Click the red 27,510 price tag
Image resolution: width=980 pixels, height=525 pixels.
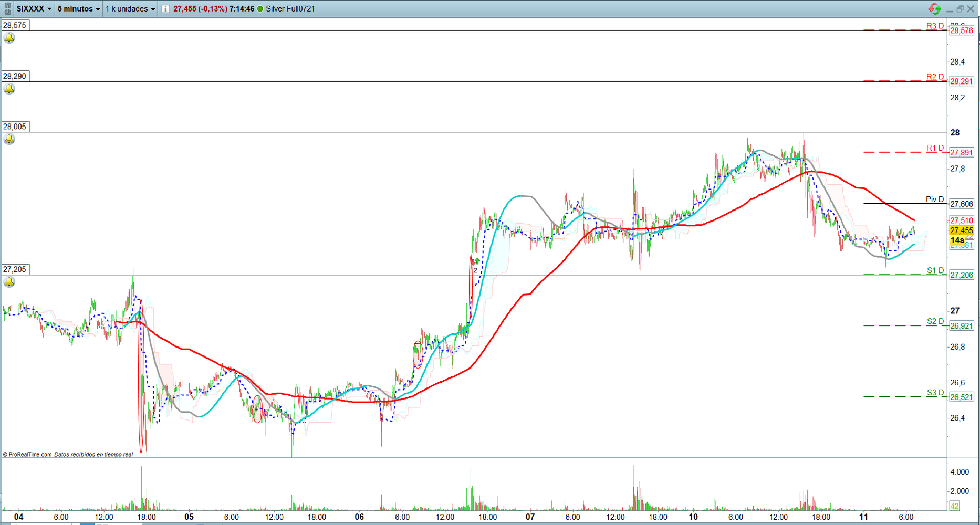(962, 220)
